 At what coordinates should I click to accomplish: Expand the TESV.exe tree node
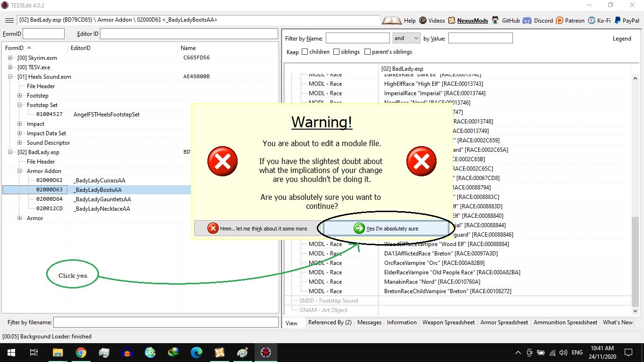10,67
